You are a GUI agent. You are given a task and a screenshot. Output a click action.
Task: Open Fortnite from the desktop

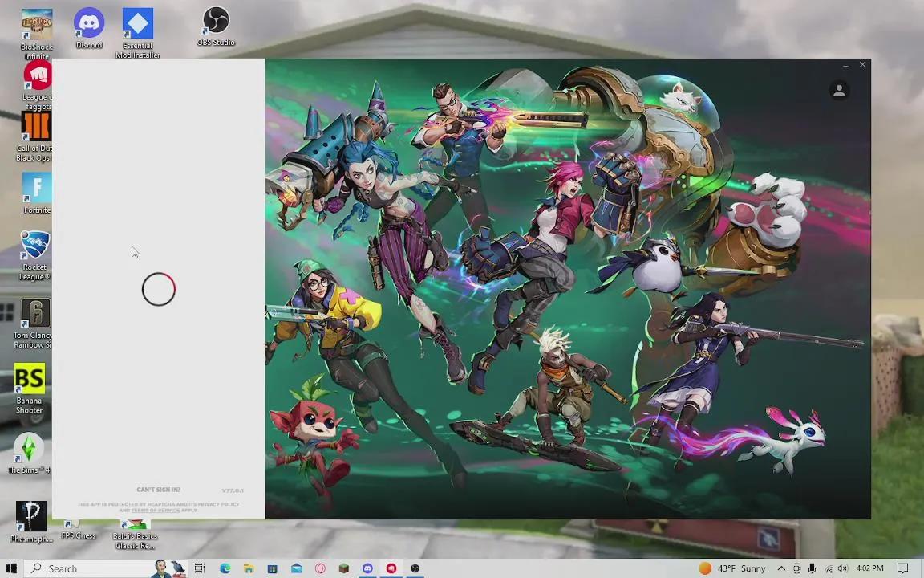pos(37,189)
